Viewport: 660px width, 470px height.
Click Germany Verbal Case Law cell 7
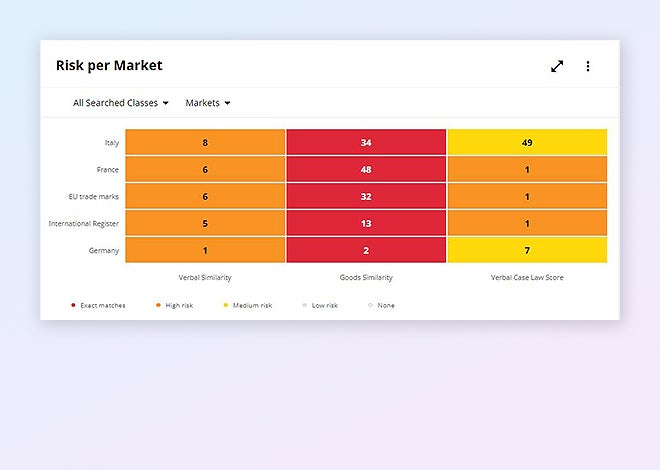[527, 250]
